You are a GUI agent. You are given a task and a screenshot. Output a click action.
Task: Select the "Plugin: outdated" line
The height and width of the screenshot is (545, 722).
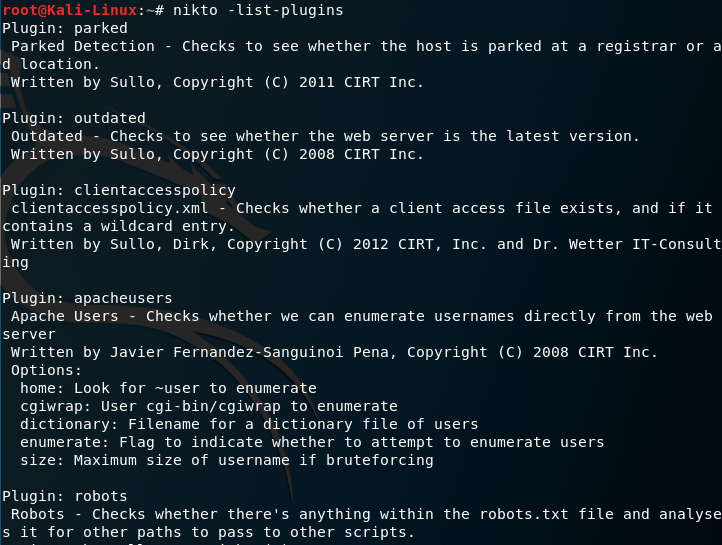[74, 118]
